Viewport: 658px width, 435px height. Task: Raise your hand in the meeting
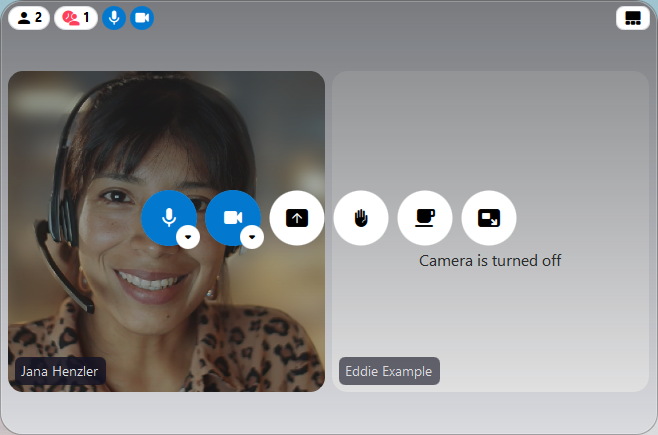[x=361, y=218]
